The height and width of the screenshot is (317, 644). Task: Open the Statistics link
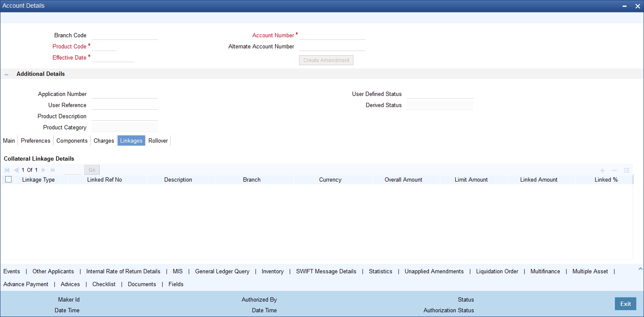(380, 271)
